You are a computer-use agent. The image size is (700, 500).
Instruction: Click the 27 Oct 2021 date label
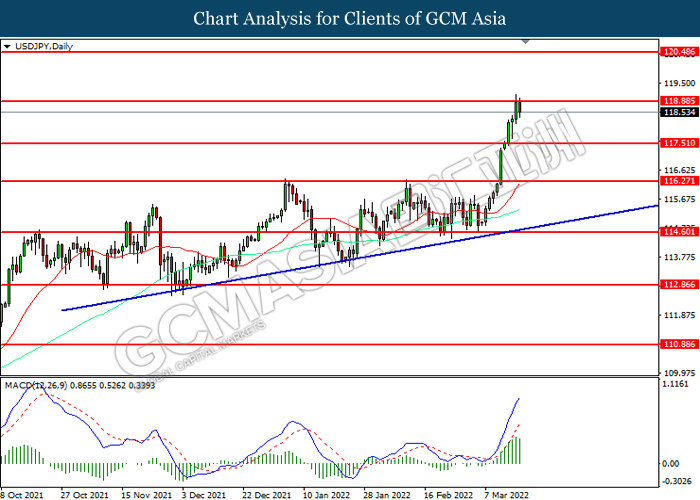pyautogui.click(x=84, y=495)
